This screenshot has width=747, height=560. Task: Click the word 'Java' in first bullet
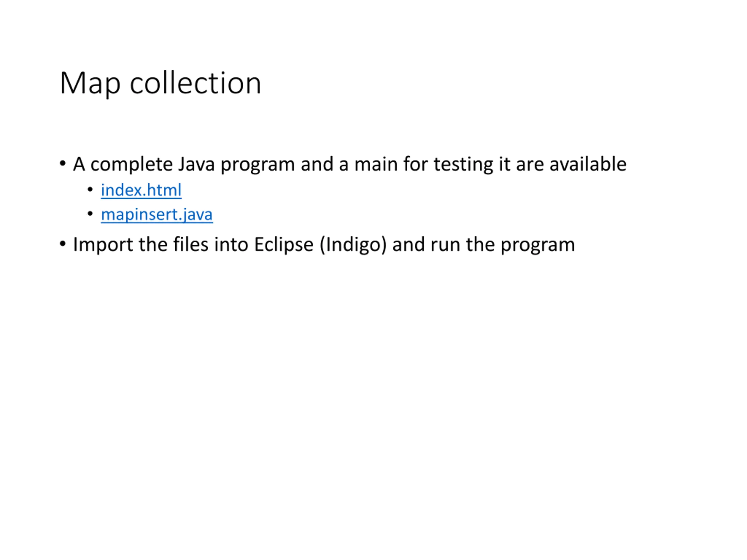196,164
